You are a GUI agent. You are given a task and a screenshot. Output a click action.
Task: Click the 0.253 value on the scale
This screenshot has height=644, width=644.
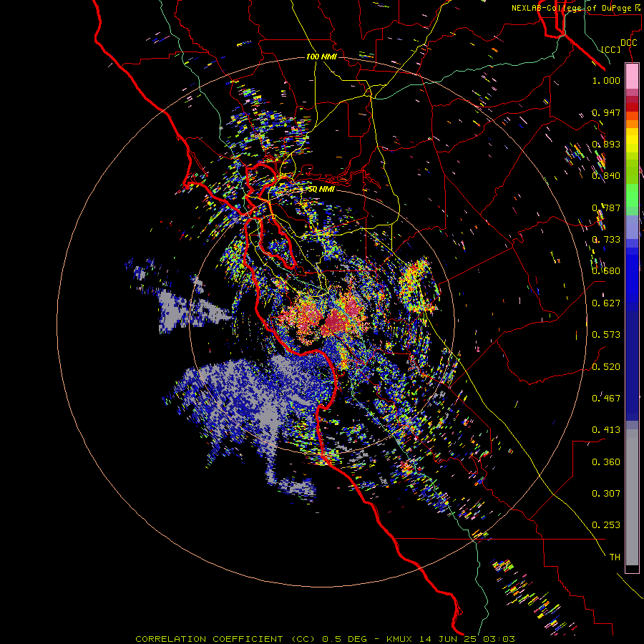point(606,525)
